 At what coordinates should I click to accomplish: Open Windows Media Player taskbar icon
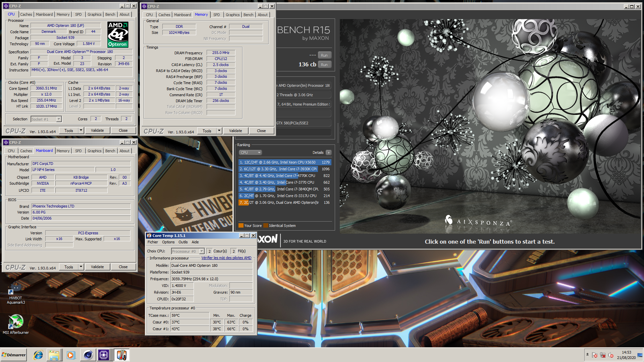[x=70, y=355]
